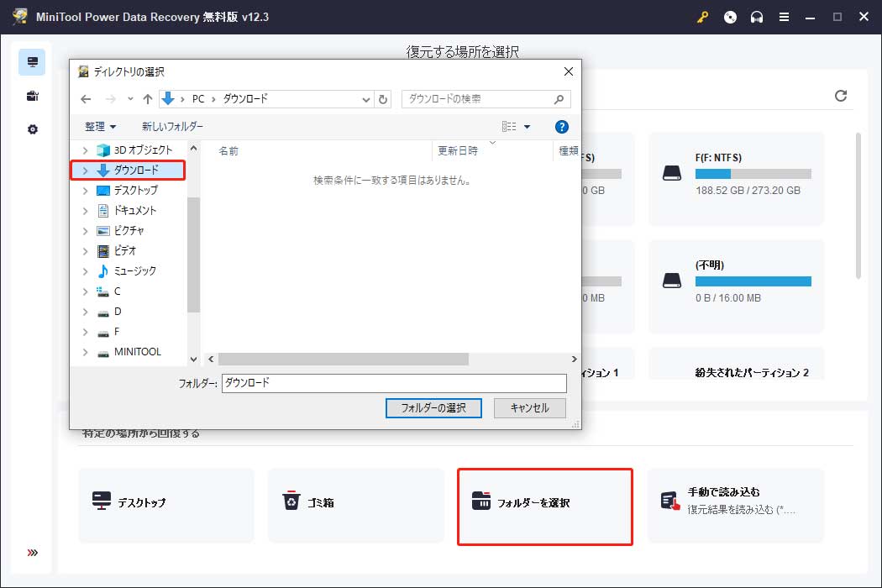
Task: Click tree pane scroll-up arrow
Action: (193, 148)
